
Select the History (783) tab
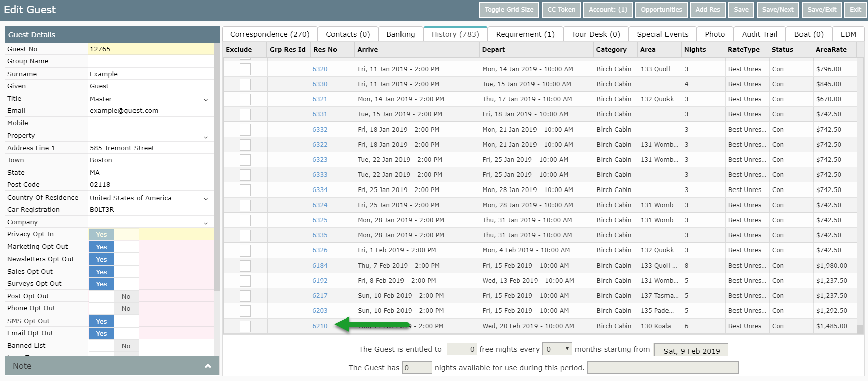click(x=455, y=34)
